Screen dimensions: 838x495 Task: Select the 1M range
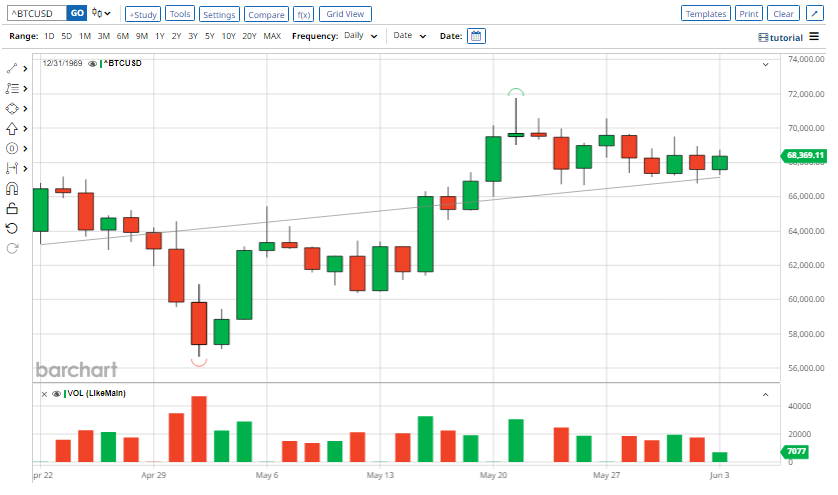tap(85, 36)
